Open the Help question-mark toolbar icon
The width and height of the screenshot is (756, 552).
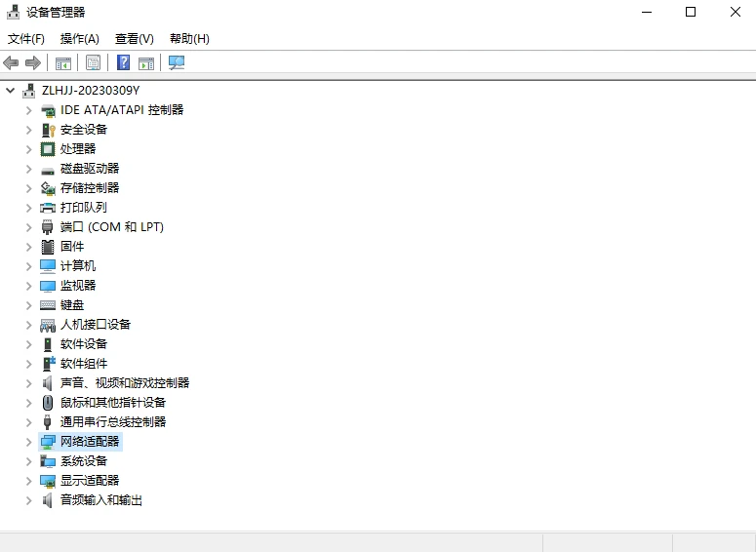point(124,62)
